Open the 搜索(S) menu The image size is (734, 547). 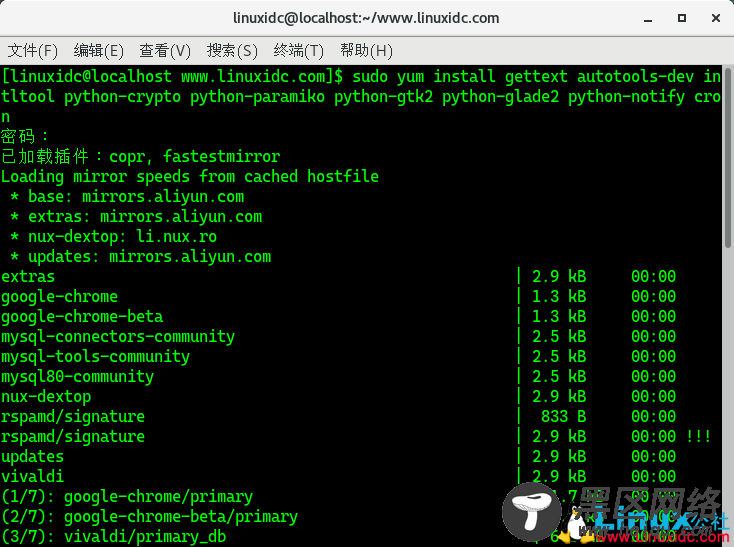click(x=232, y=51)
